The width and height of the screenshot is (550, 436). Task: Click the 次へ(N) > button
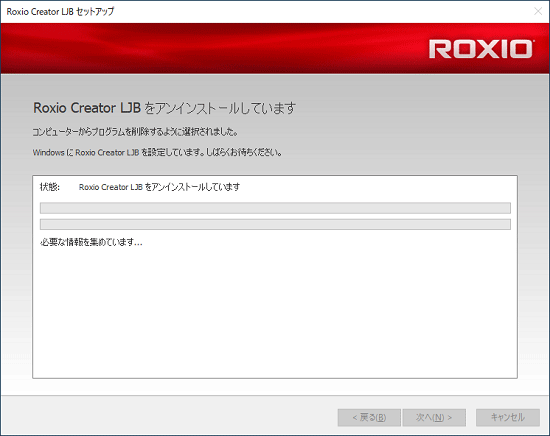(x=434, y=417)
